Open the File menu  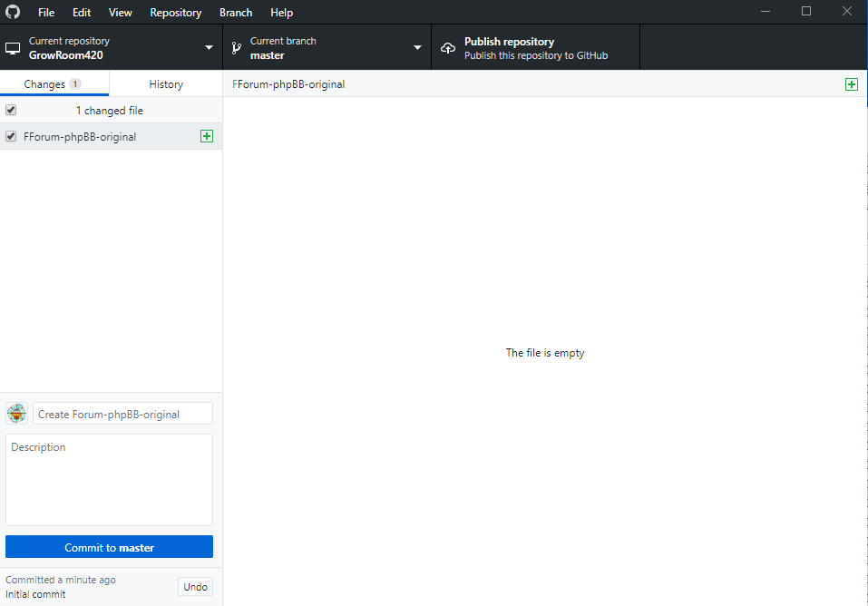(x=46, y=13)
